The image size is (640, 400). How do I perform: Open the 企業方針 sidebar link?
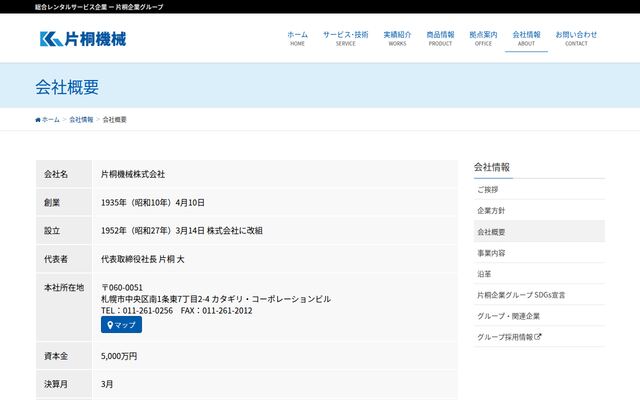[539, 211]
